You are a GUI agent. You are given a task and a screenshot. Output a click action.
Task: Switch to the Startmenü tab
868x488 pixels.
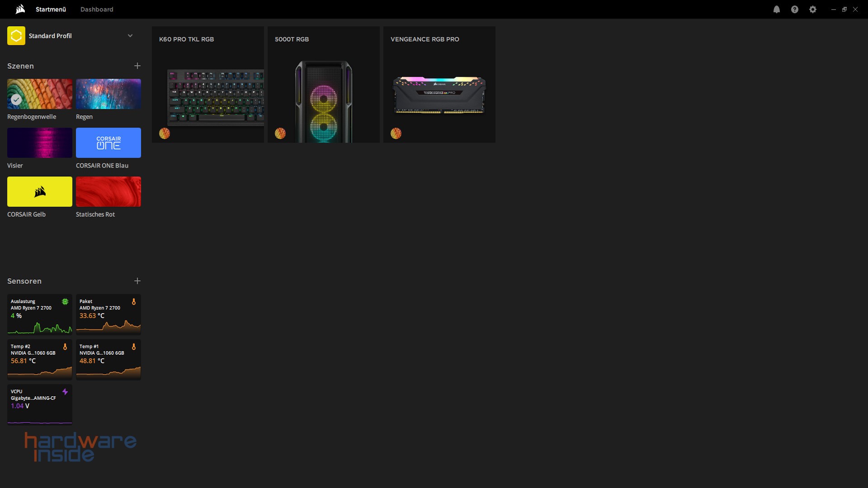click(51, 9)
